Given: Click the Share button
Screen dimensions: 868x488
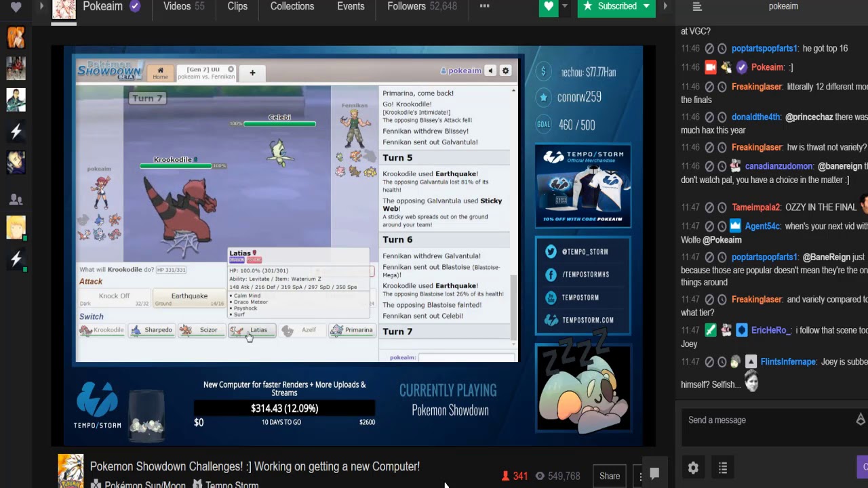Looking at the screenshot, I should point(610,476).
